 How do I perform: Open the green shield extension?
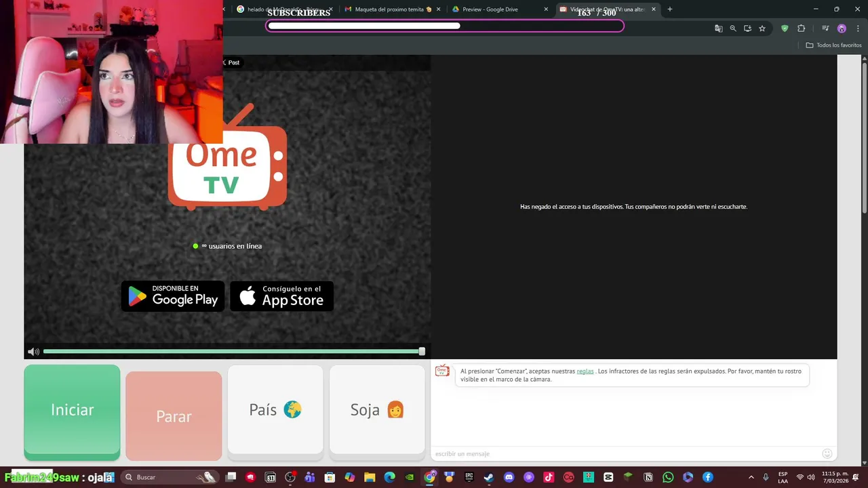785,28
